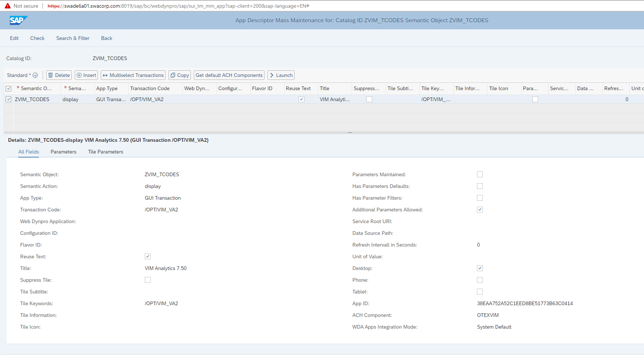The image size is (644, 355).
Task: Open Multiselect Transactions
Action: [133, 75]
